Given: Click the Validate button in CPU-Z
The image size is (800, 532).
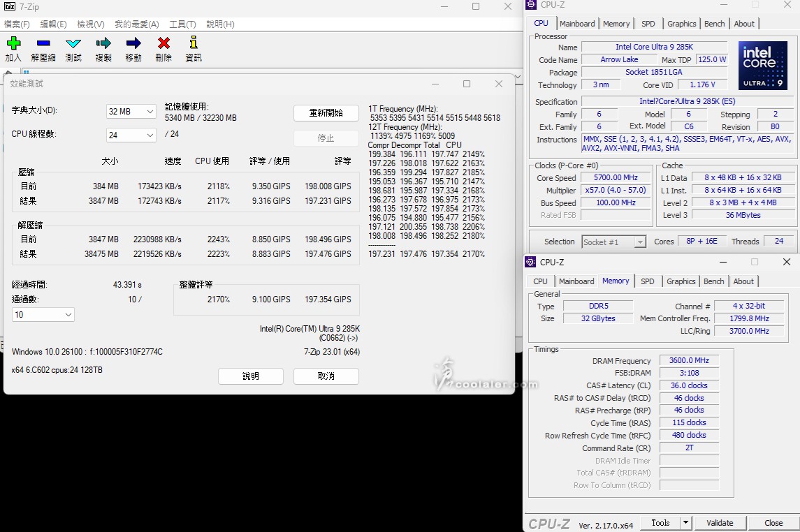Looking at the screenshot, I should 720,522.
